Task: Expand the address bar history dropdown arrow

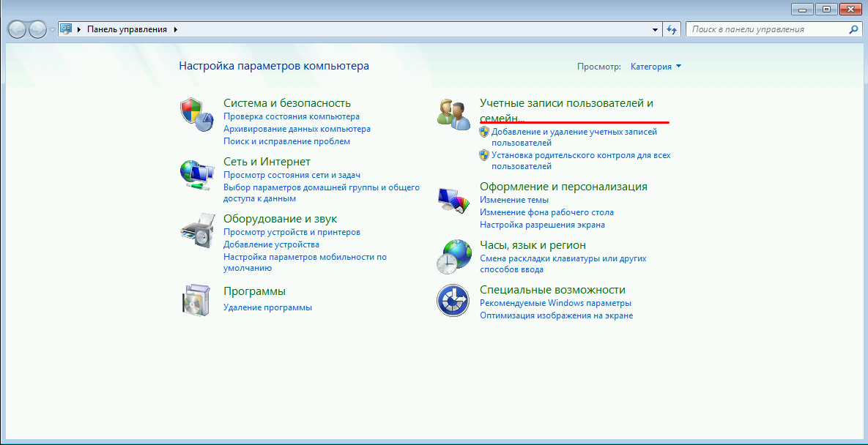Action: [655, 30]
